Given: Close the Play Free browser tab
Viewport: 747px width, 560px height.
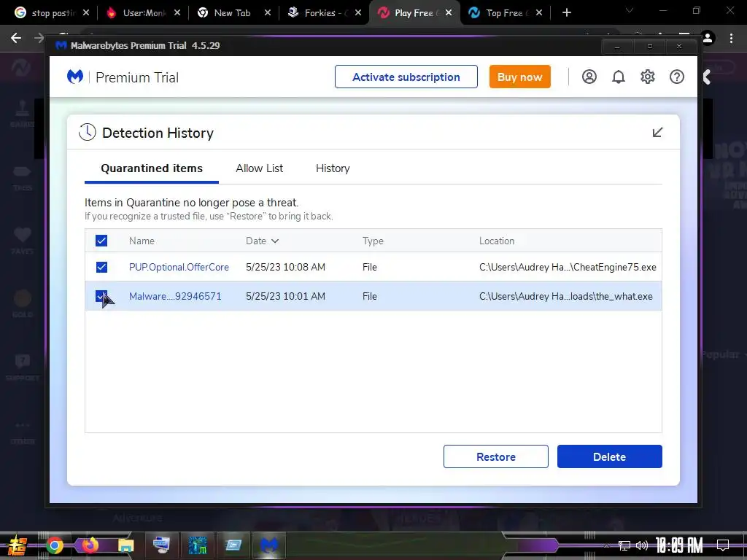Looking at the screenshot, I should click(x=449, y=13).
